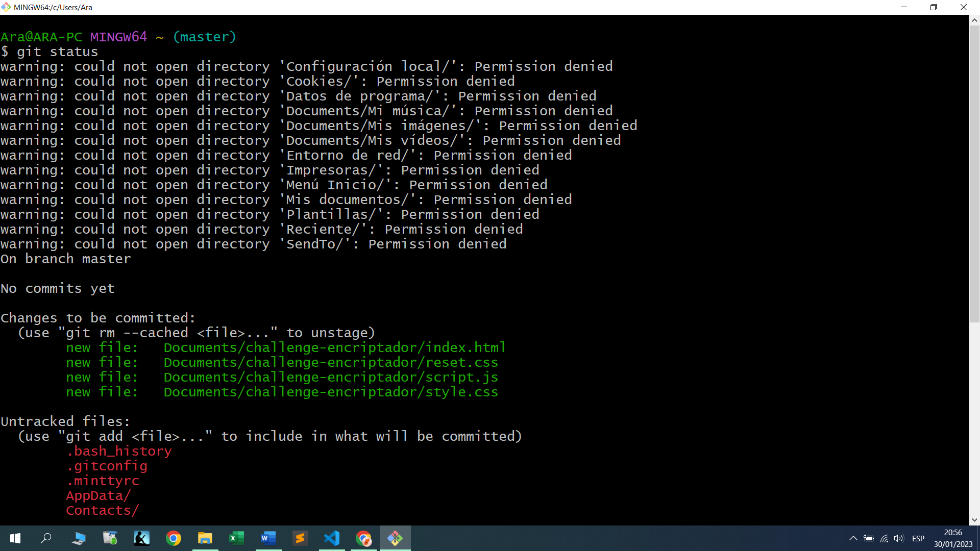Viewport: 980px width, 551px height.
Task: Click the untracked '.bash_history' entry
Action: 119,451
